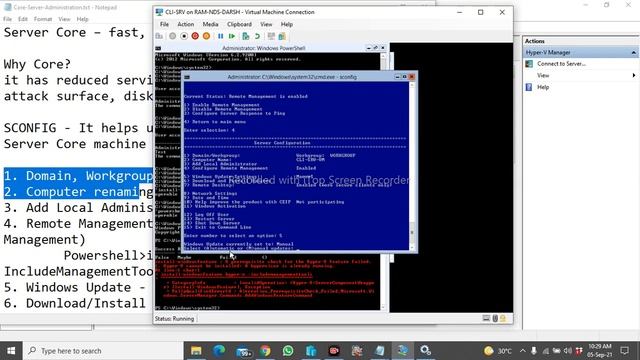Send Ctrl+Alt+Delete via VM toolbar icon
Screen dimensions: 640x360
tap(159, 36)
